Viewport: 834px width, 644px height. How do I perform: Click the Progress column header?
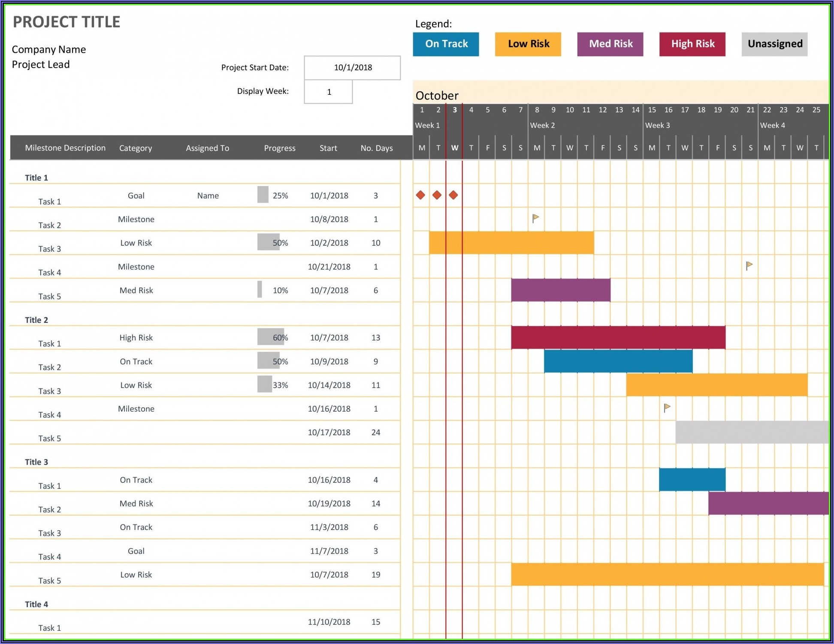click(279, 148)
